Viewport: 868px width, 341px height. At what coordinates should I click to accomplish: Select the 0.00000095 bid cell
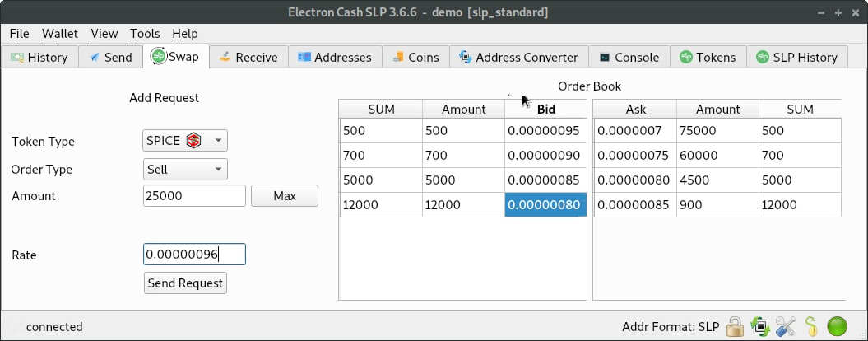(545, 131)
